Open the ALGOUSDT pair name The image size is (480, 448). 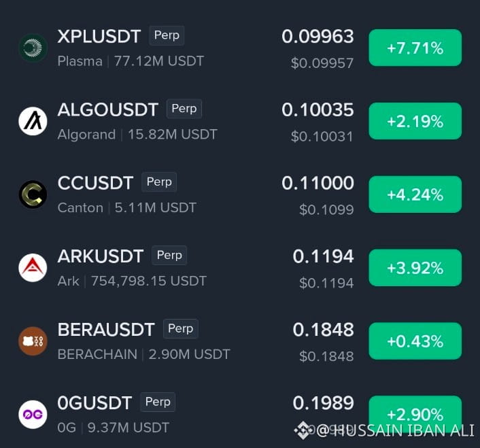[107, 109]
